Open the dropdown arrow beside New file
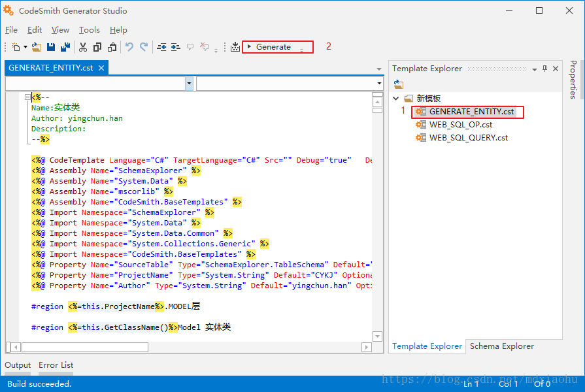Screen dimensions: 585x392 [x=25, y=47]
